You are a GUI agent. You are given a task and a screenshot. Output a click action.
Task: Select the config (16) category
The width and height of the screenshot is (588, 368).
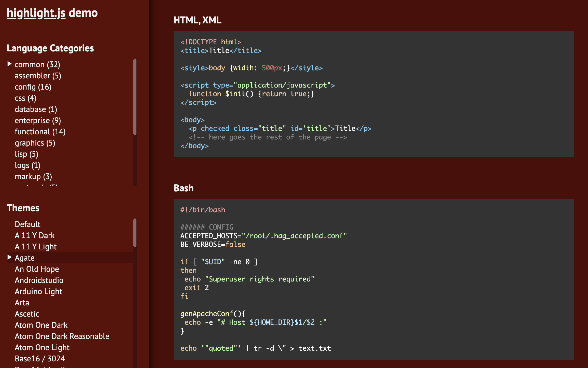pyautogui.click(x=33, y=87)
